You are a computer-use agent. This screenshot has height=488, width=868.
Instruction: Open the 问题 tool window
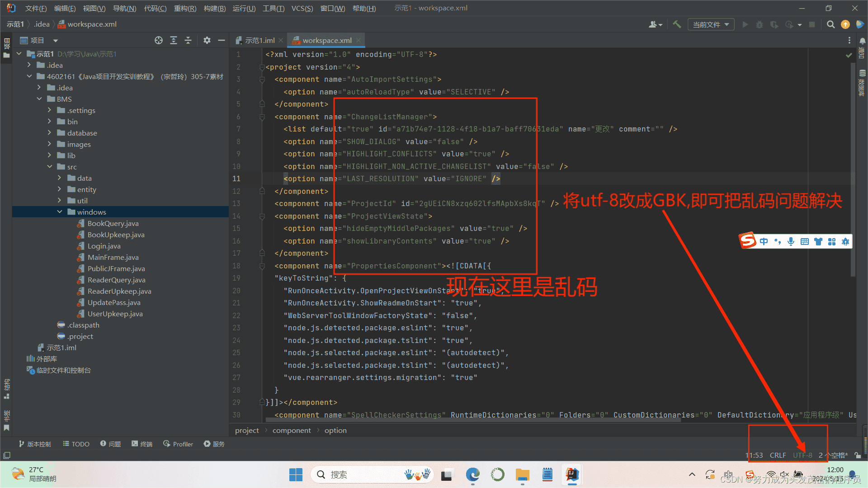coord(110,444)
